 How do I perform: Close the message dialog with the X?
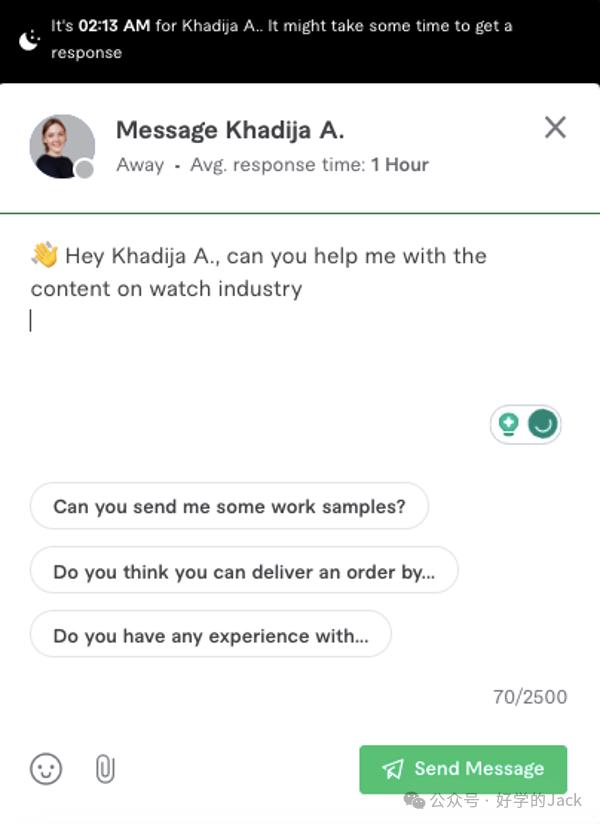[555, 127]
